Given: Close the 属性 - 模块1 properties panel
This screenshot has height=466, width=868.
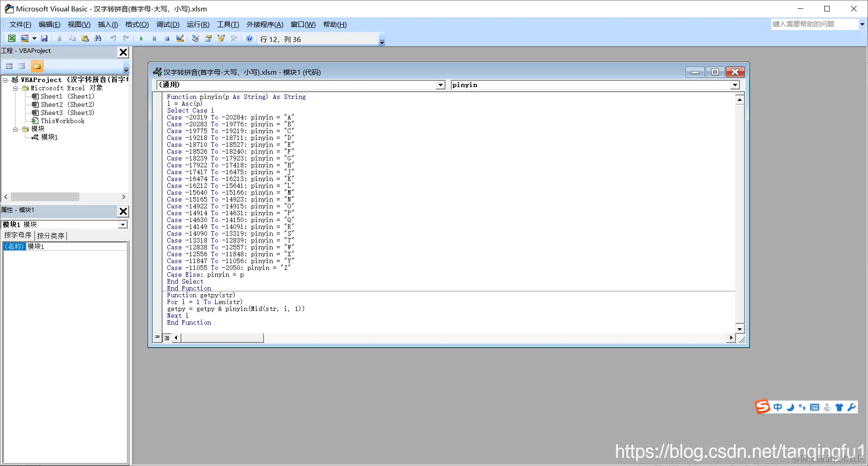Looking at the screenshot, I should [123, 211].
